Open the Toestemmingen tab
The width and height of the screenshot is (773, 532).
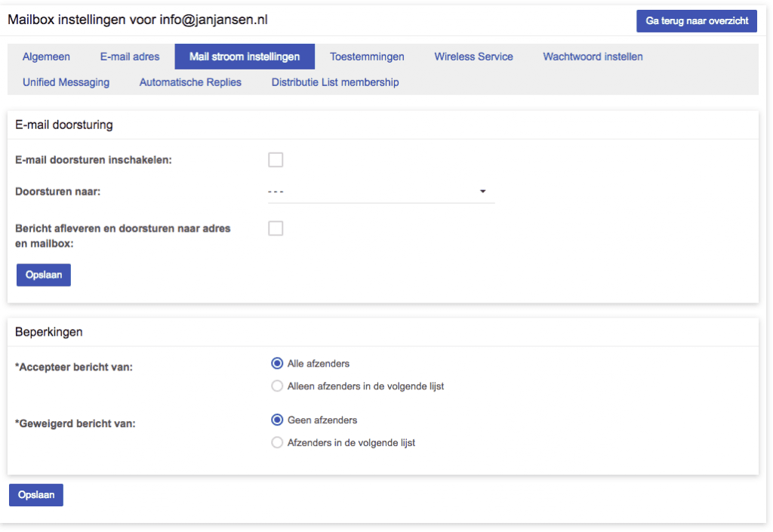click(x=367, y=57)
